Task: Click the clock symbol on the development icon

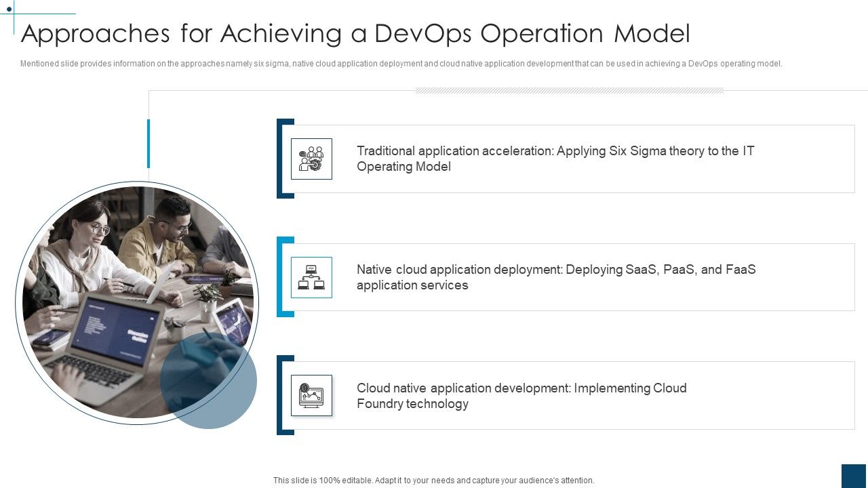Action: 304,388
